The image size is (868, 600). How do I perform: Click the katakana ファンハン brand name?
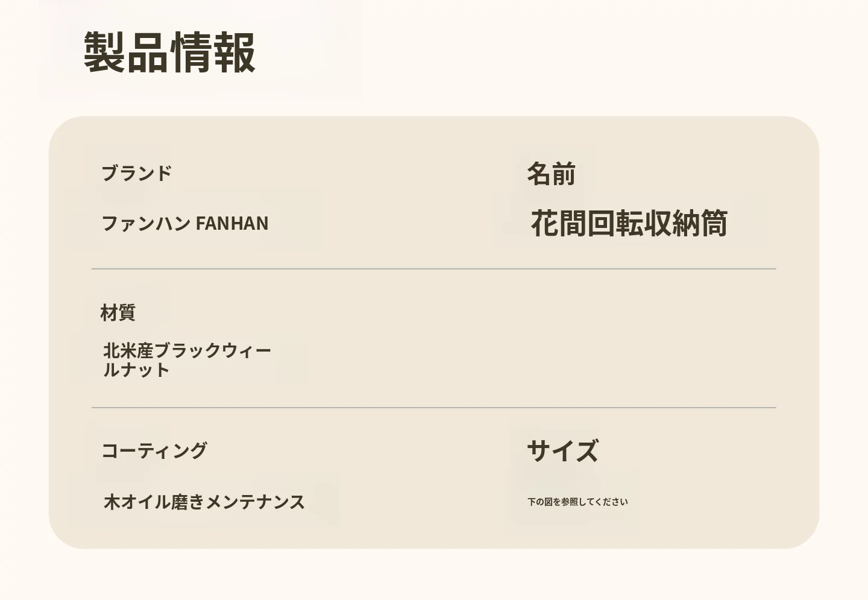click(x=146, y=223)
